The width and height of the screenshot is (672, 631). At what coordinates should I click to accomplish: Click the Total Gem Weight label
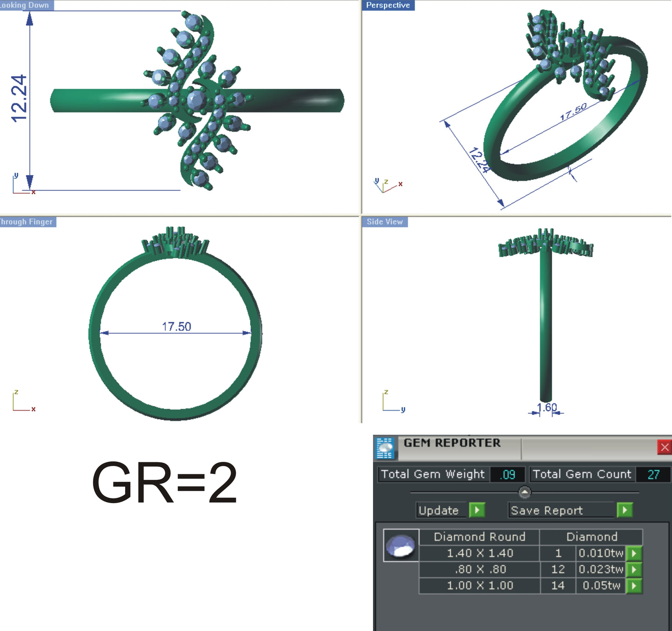point(433,474)
